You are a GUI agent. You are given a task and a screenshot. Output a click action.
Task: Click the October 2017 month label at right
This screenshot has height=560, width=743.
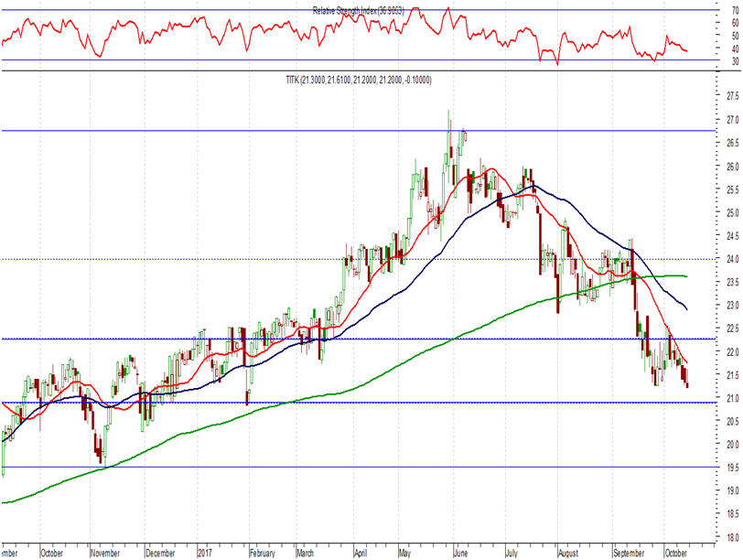coord(675,553)
